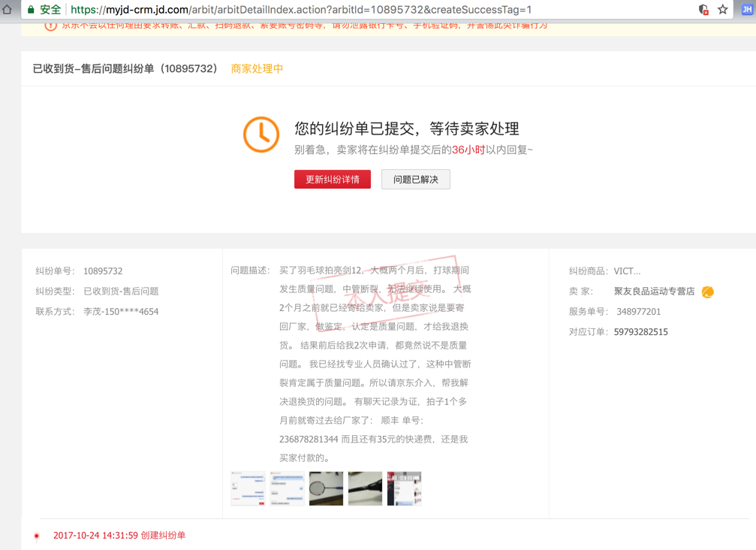Click the 更新纠纷详情 red button
756x550 pixels.
332,180
